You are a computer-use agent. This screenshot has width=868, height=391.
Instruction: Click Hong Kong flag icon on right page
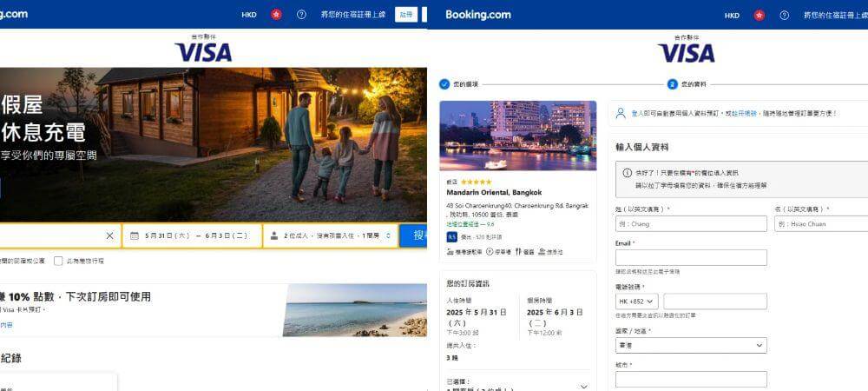(x=759, y=16)
